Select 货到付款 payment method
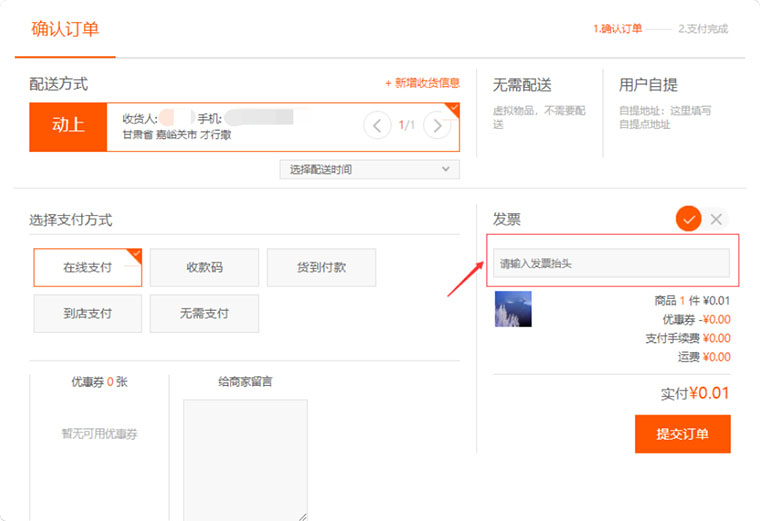The image size is (760, 521). [321, 268]
